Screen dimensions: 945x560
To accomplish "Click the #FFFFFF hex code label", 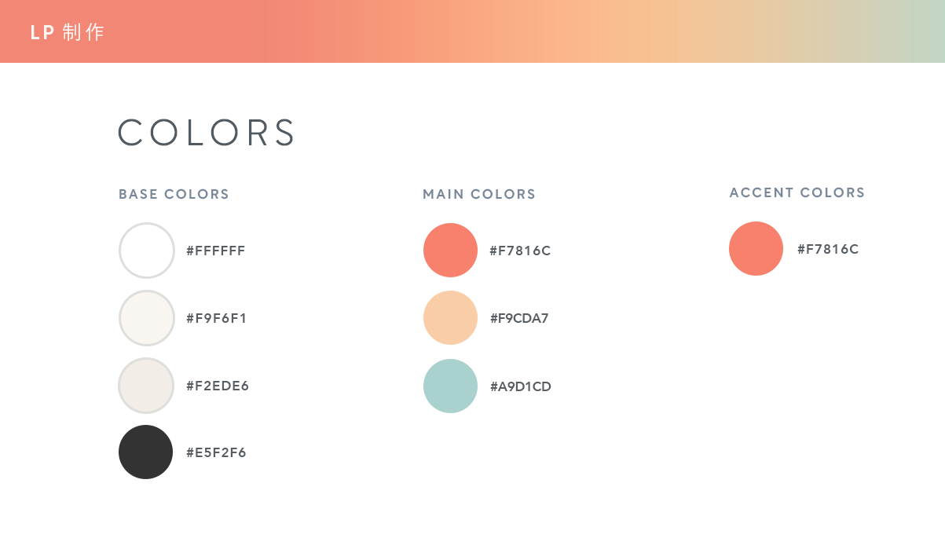I will click(x=216, y=251).
